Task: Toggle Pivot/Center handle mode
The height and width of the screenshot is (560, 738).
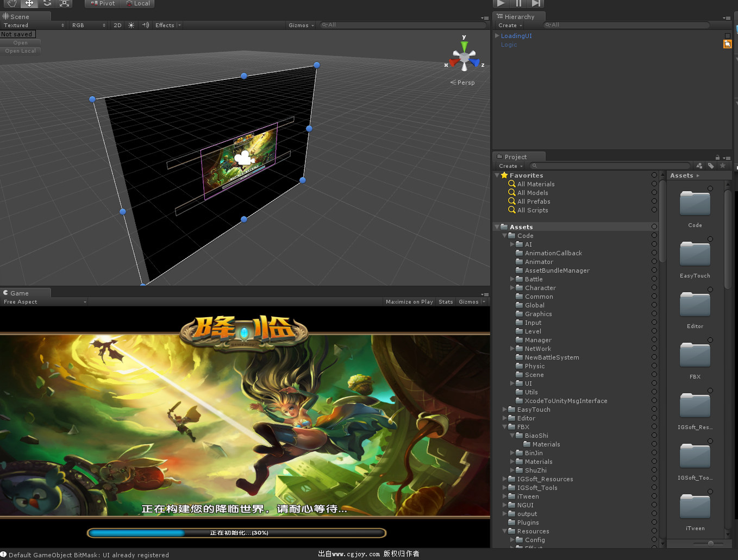Action: (x=103, y=3)
